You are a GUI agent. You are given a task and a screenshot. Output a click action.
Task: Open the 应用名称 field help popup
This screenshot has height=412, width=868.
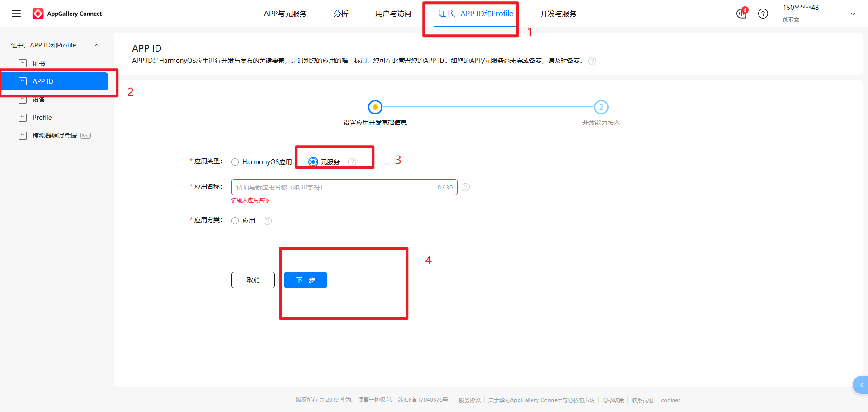coord(466,187)
